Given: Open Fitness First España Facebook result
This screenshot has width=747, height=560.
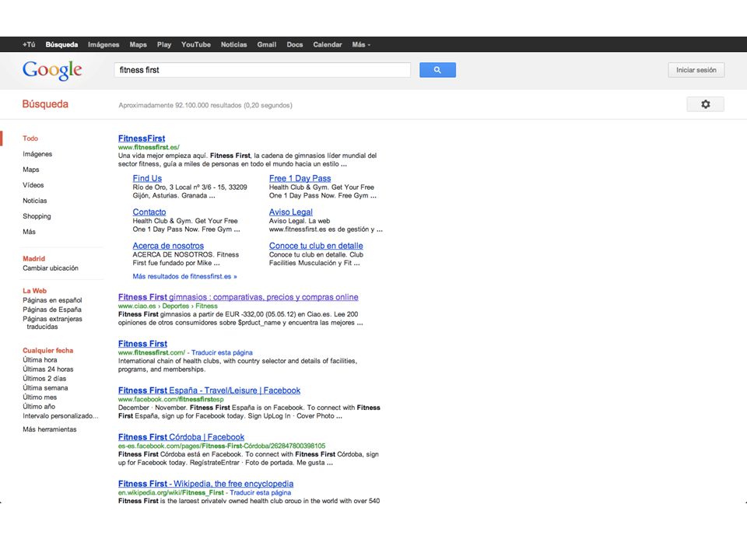Looking at the screenshot, I should pos(209,390).
